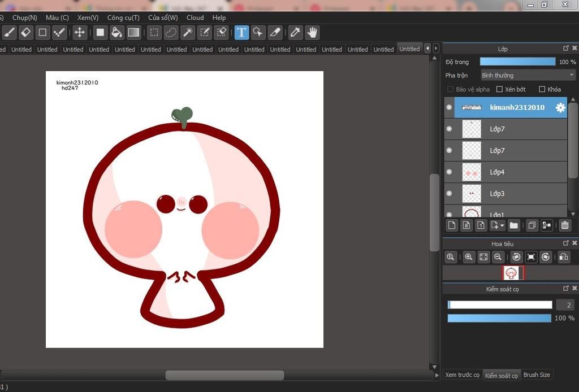Delete the selected layer with trash icon
The image size is (579, 392).
pyautogui.click(x=565, y=225)
